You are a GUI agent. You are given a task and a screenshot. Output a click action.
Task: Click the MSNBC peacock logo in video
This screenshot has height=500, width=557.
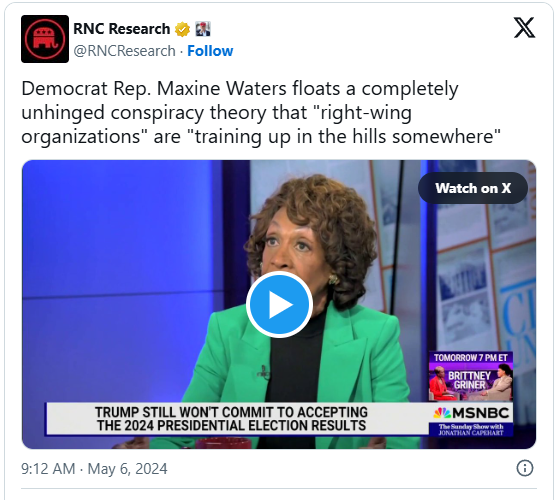point(442,413)
